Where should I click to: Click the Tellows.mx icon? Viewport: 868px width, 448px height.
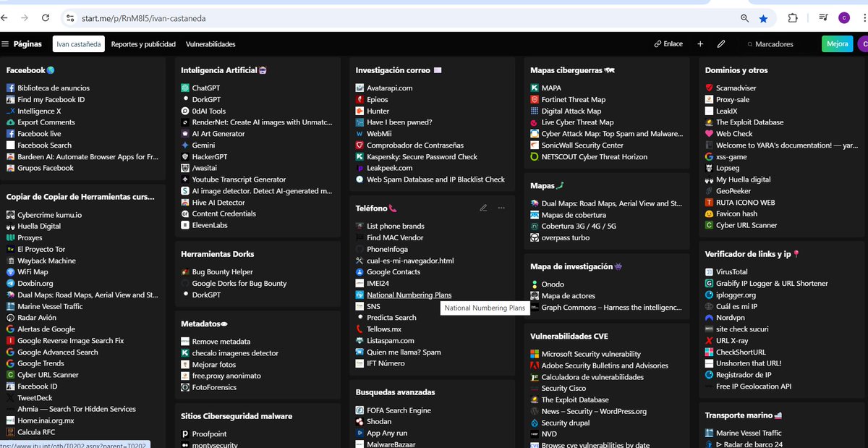[360, 329]
